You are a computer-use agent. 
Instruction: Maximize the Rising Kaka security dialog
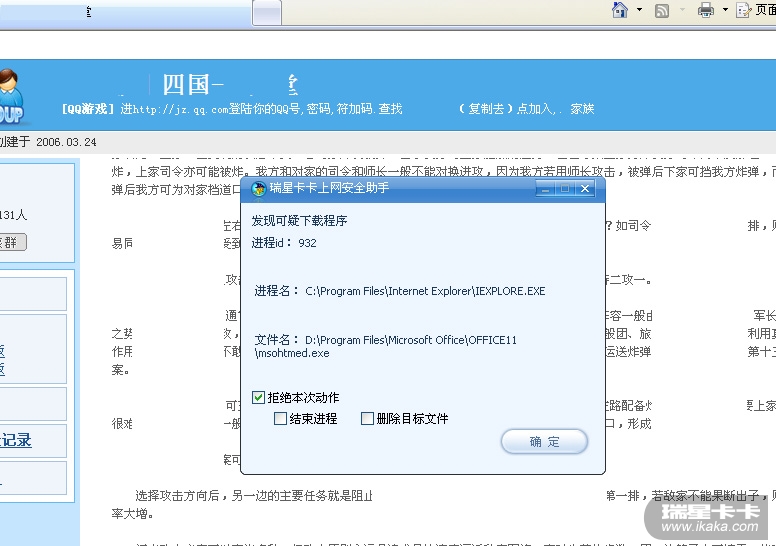coord(565,189)
